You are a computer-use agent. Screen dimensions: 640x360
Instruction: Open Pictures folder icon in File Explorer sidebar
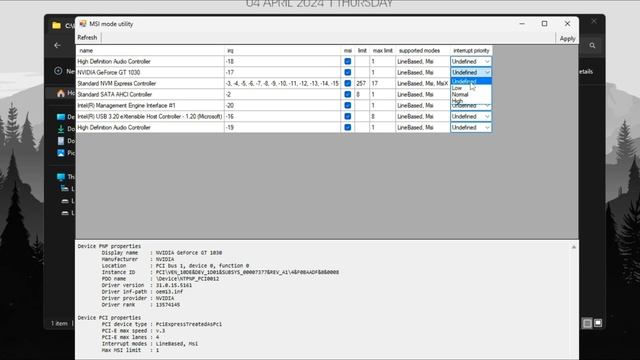(61, 153)
